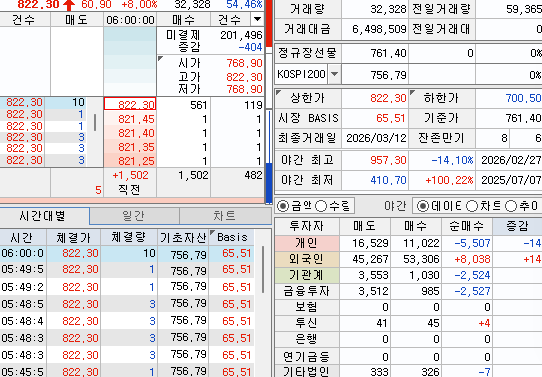Click the 최종거래일 date 2026/03/12
Viewport: 542px width, 377px height.
click(376, 138)
